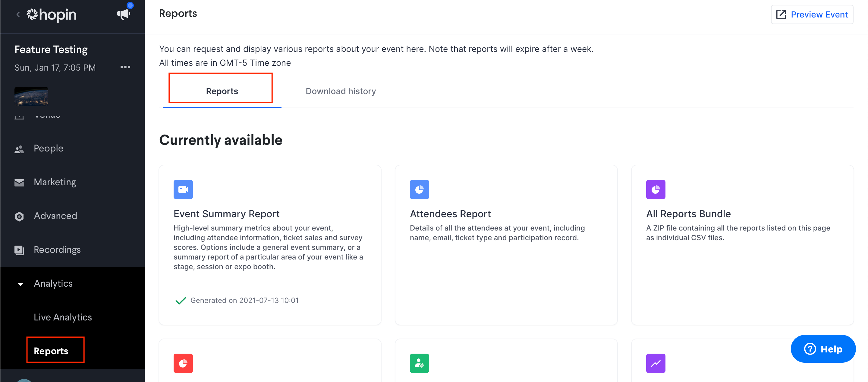Screen dimensions: 868x382
Task: Select Reports under Analytics in sidebar
Action: click(x=51, y=351)
